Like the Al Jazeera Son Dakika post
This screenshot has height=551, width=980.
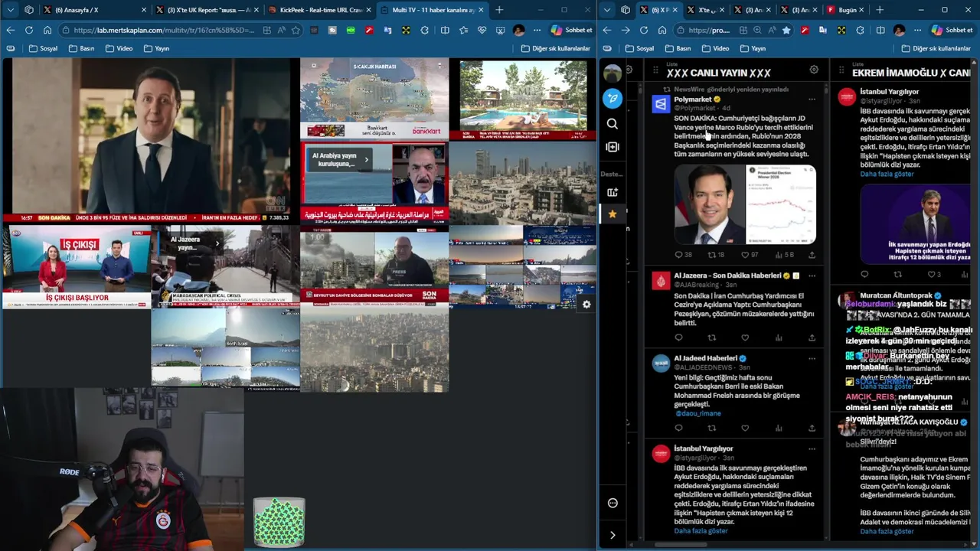(745, 337)
